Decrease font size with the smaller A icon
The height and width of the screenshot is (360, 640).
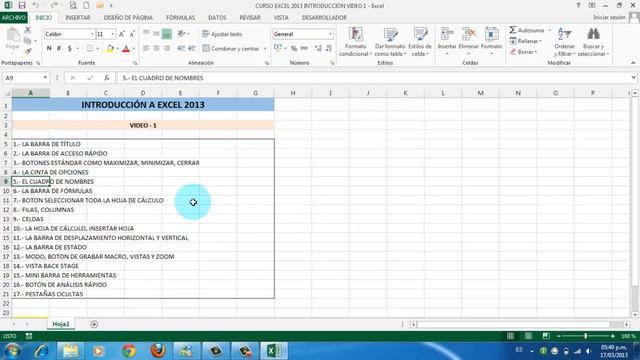coord(132,34)
